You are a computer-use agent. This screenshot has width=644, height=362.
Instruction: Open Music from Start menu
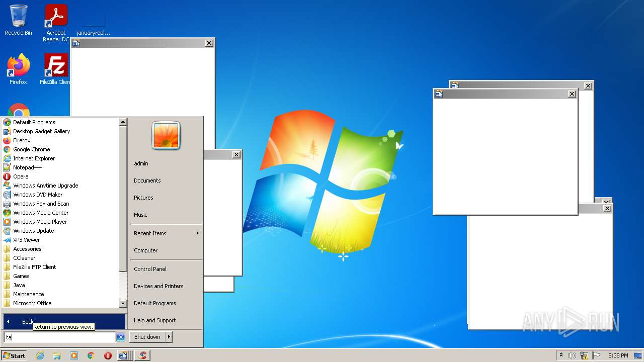pos(140,215)
